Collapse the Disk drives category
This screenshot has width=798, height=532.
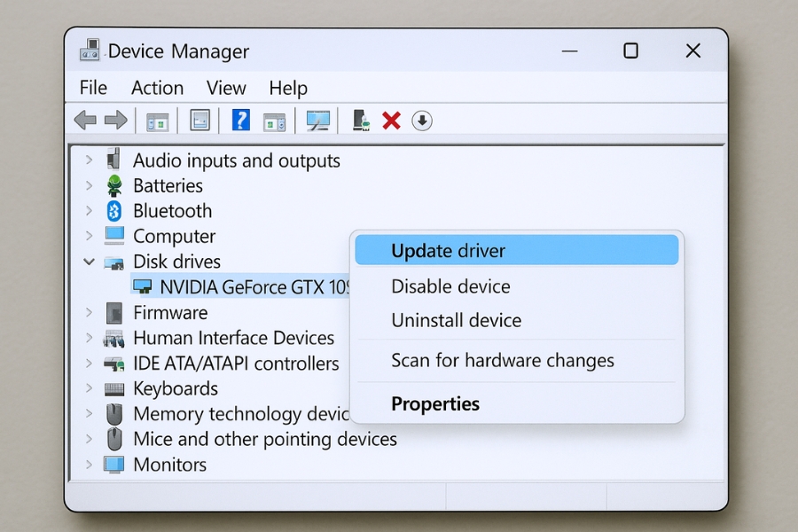click(89, 262)
